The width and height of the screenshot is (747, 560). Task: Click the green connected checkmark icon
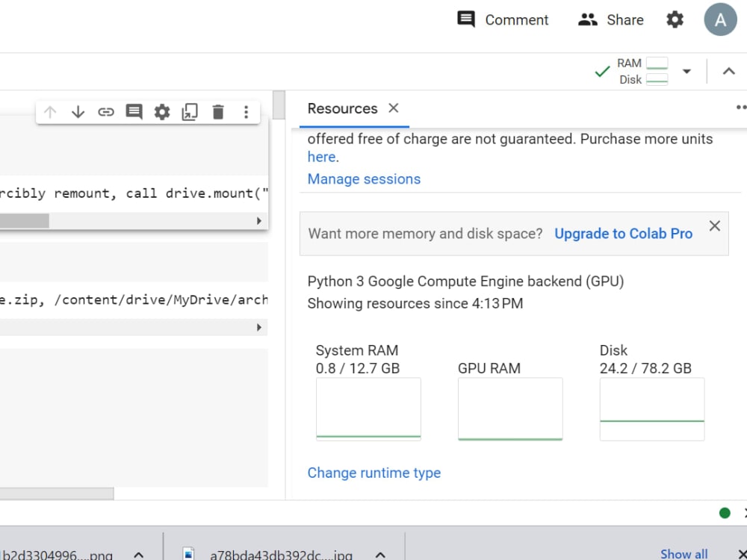click(x=603, y=72)
